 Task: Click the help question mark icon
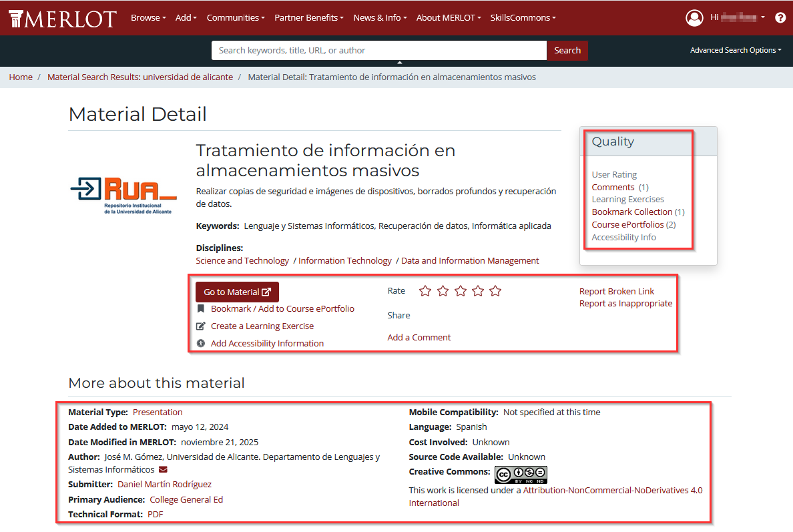[x=780, y=18]
